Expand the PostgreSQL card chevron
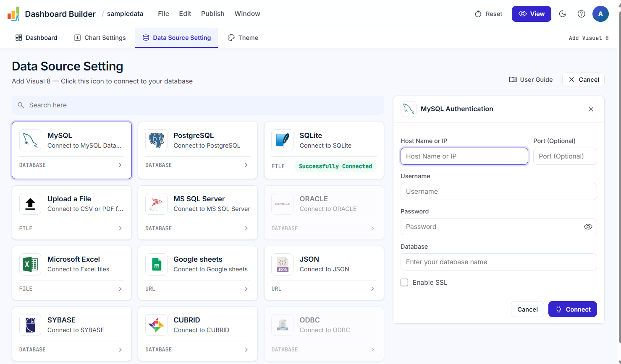Screen dimensions: 621x364 click(x=246, y=165)
